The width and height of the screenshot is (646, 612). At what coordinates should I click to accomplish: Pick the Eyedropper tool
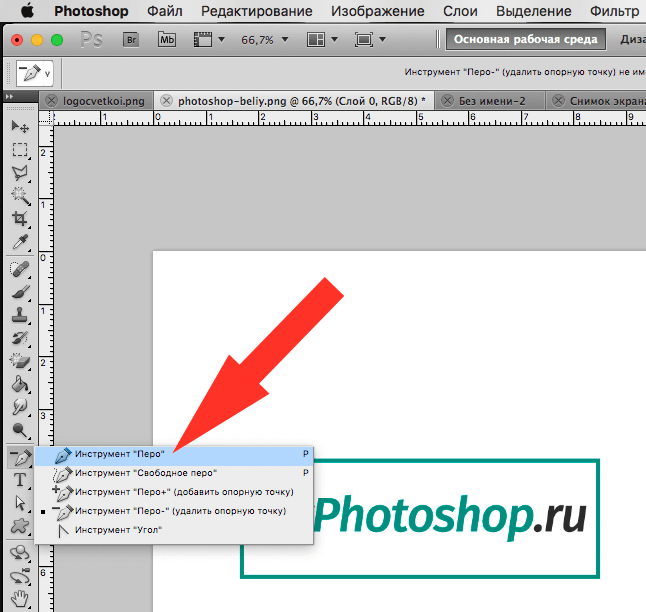coord(19,242)
